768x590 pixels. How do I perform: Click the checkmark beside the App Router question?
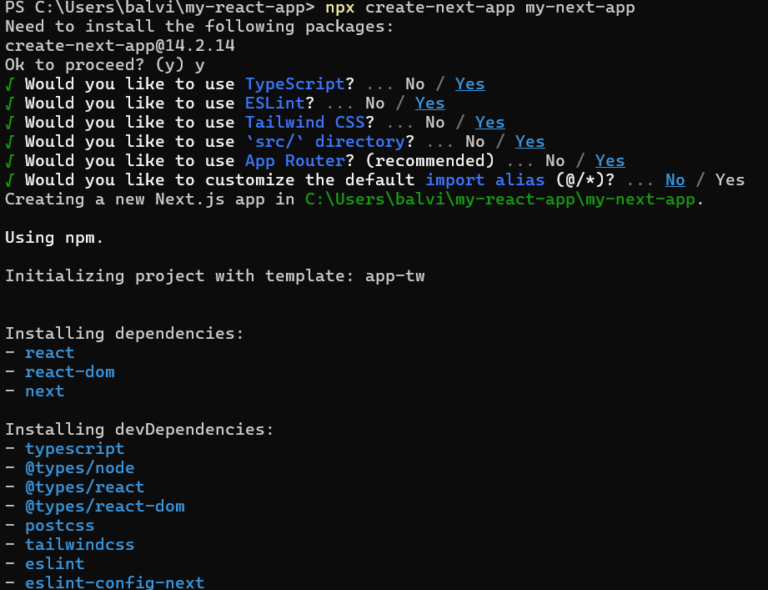tap(9, 161)
